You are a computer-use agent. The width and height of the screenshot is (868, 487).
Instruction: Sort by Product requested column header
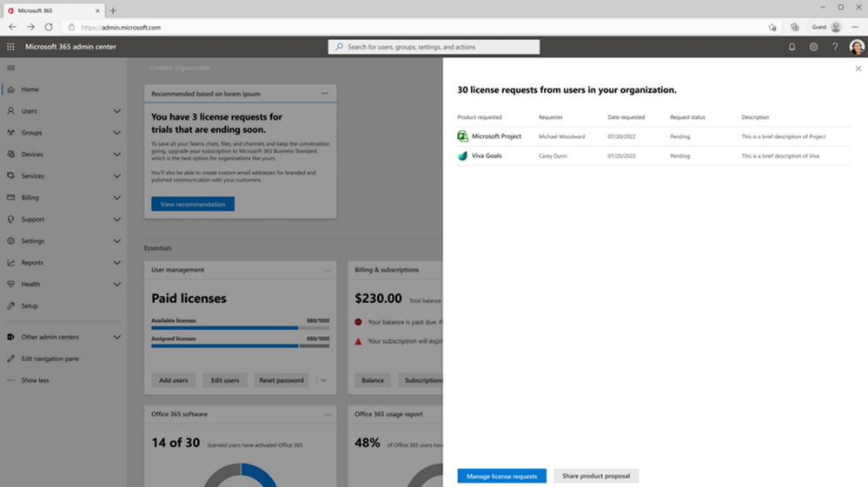480,117
